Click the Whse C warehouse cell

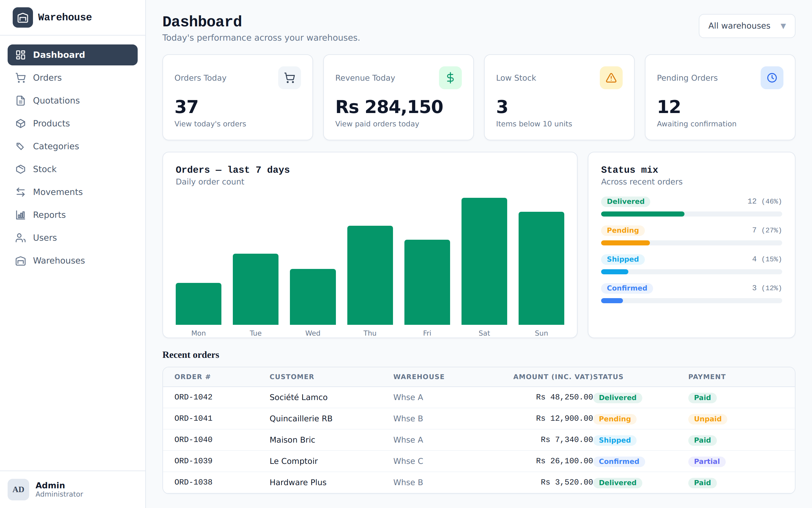point(408,461)
